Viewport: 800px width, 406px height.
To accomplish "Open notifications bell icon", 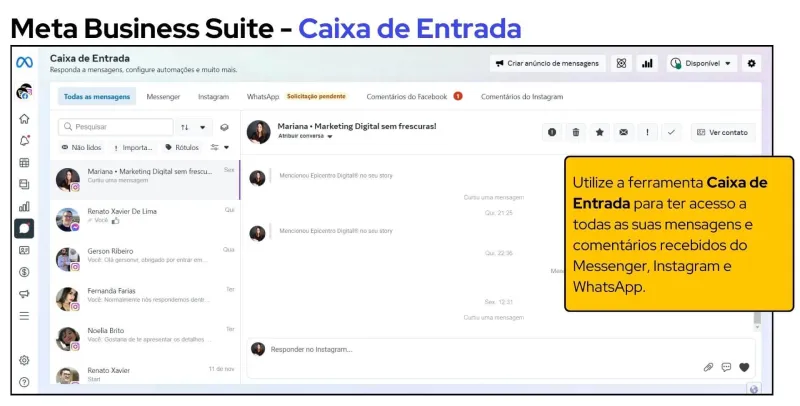I will [x=24, y=141].
